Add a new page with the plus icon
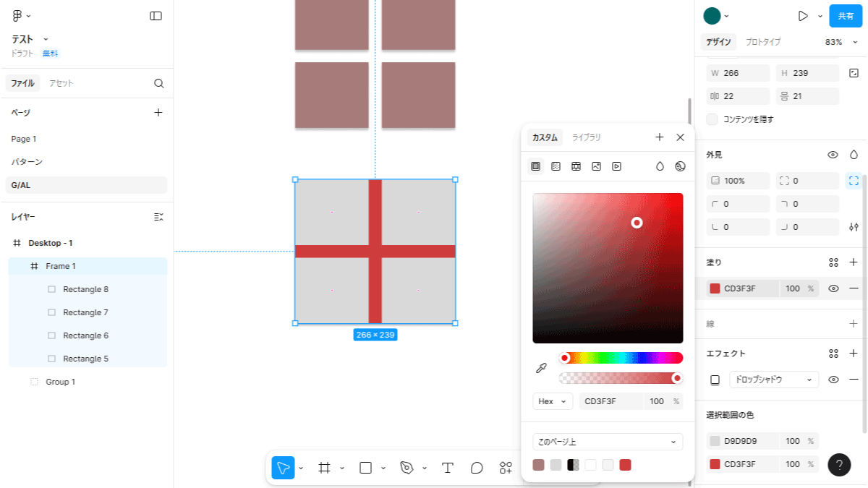868x488 pixels. [158, 113]
